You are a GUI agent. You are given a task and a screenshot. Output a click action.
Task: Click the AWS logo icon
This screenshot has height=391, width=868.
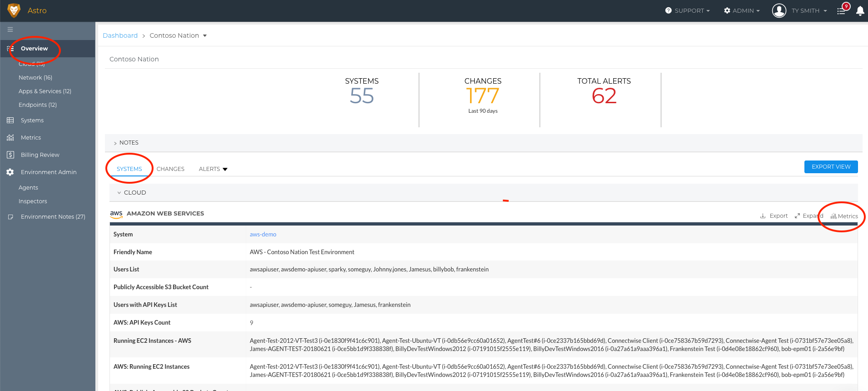[116, 214]
